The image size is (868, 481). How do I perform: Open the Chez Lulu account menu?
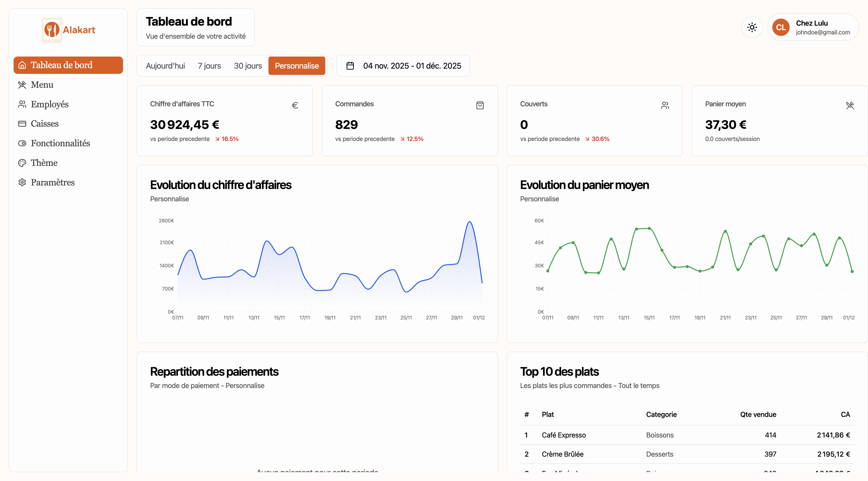813,27
